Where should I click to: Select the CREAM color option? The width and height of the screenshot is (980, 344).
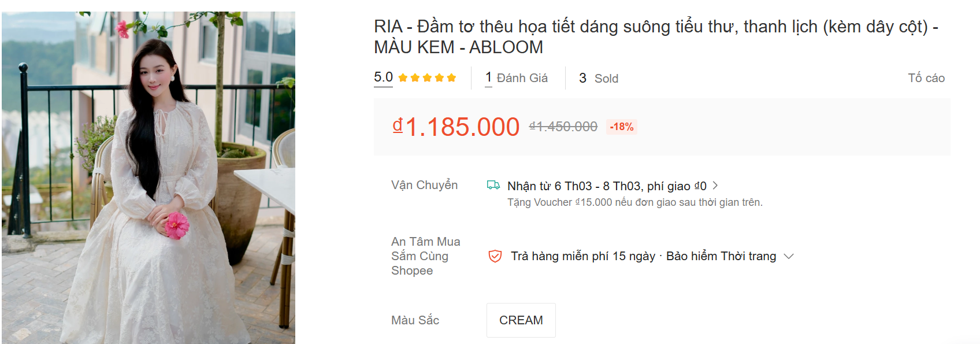[521, 320]
